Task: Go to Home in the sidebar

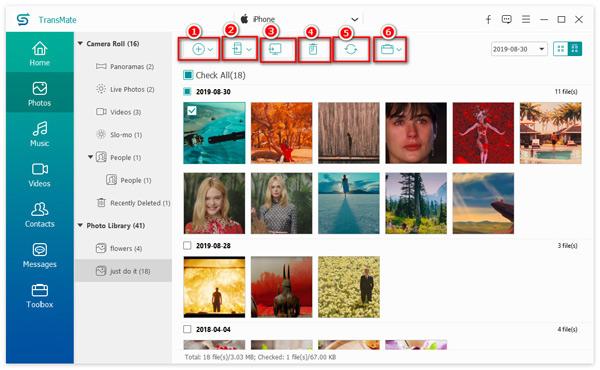Action: pos(40,53)
